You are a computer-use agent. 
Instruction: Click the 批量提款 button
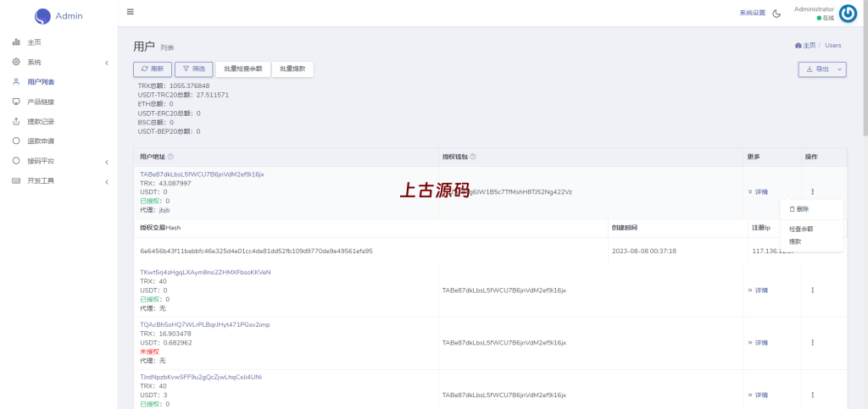coord(292,69)
